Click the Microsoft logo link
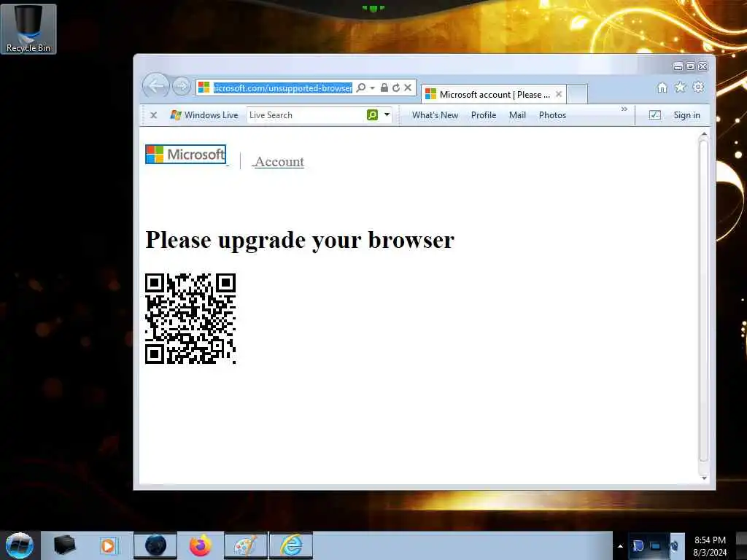 (x=185, y=155)
